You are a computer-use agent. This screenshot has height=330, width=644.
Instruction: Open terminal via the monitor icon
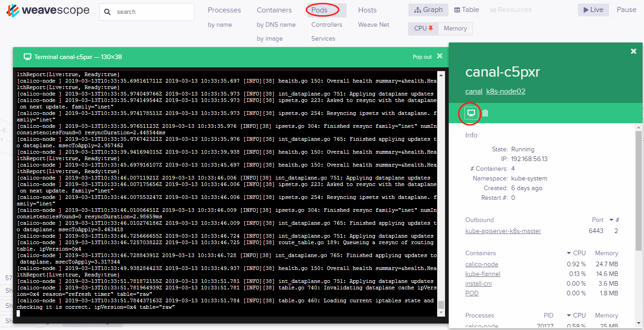471,113
